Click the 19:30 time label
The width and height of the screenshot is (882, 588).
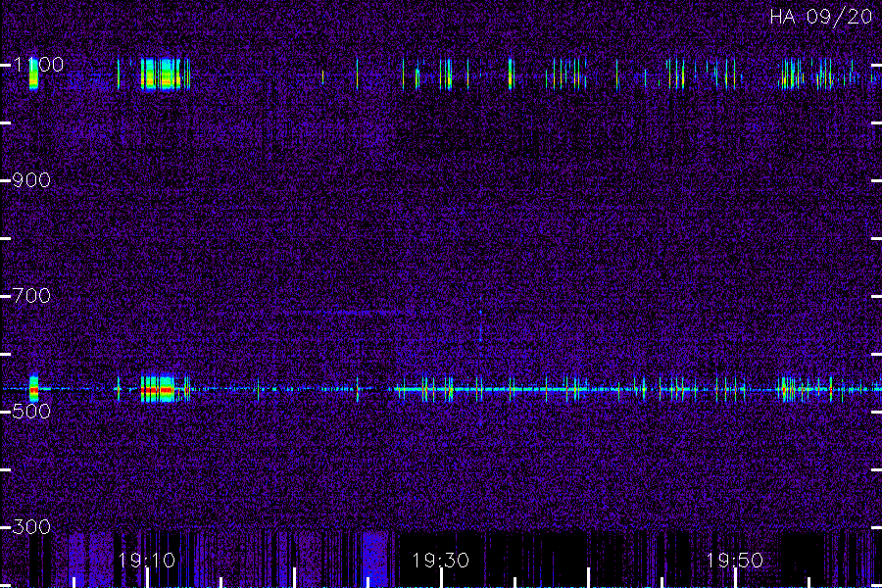point(440,560)
